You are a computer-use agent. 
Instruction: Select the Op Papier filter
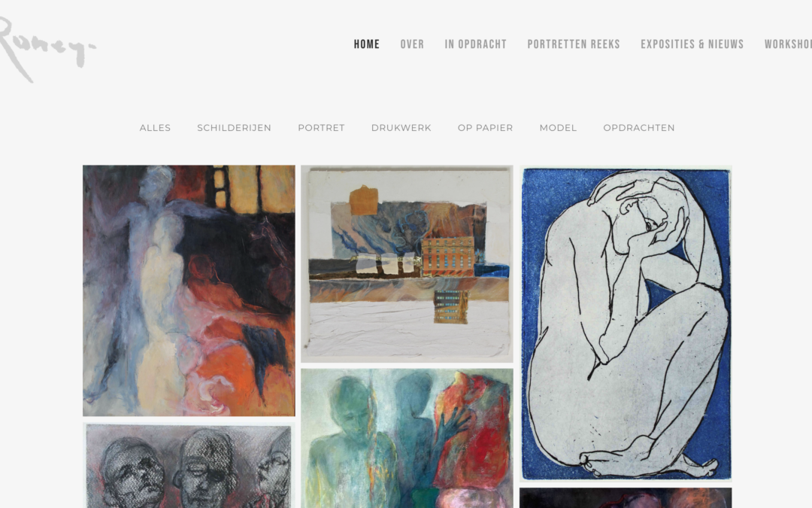485,128
